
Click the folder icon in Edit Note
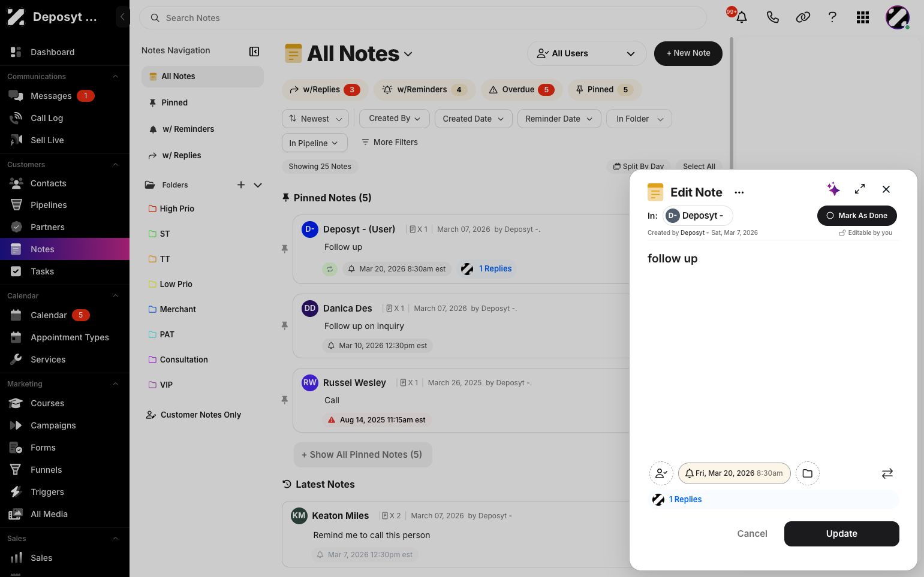click(x=808, y=473)
